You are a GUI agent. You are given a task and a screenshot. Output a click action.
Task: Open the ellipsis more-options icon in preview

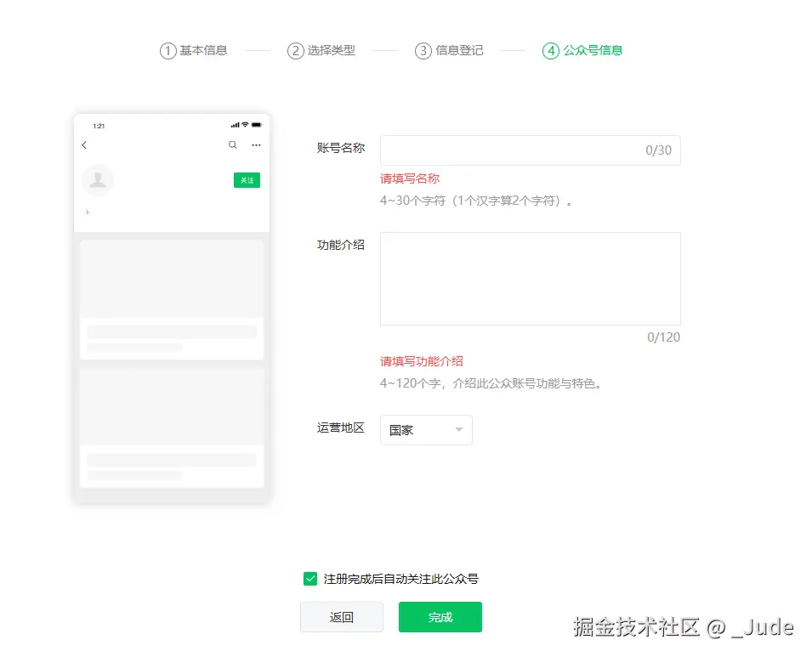click(256, 144)
